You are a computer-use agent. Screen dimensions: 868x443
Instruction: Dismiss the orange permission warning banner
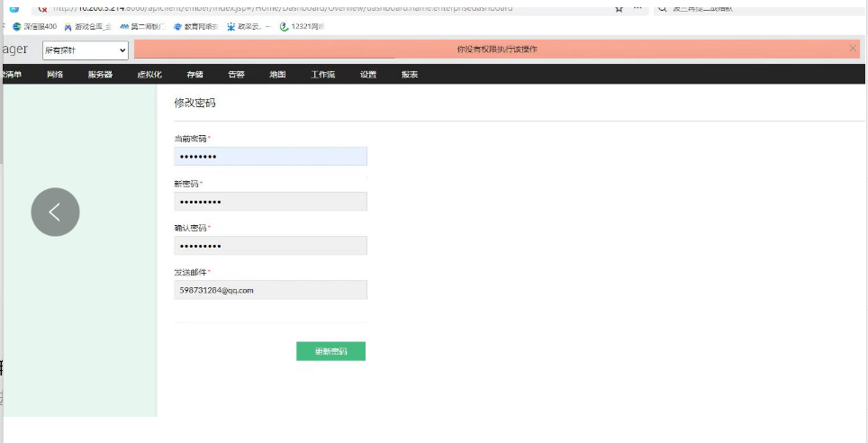[853, 49]
